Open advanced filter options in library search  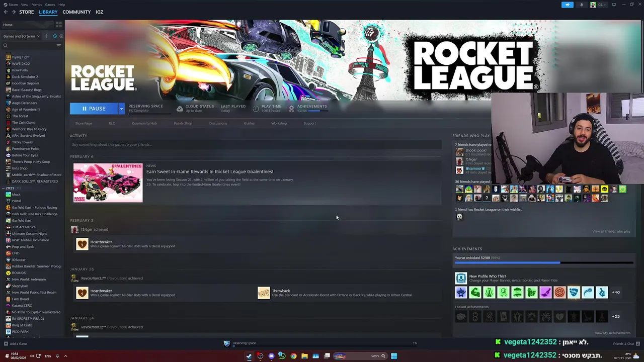[x=59, y=46]
